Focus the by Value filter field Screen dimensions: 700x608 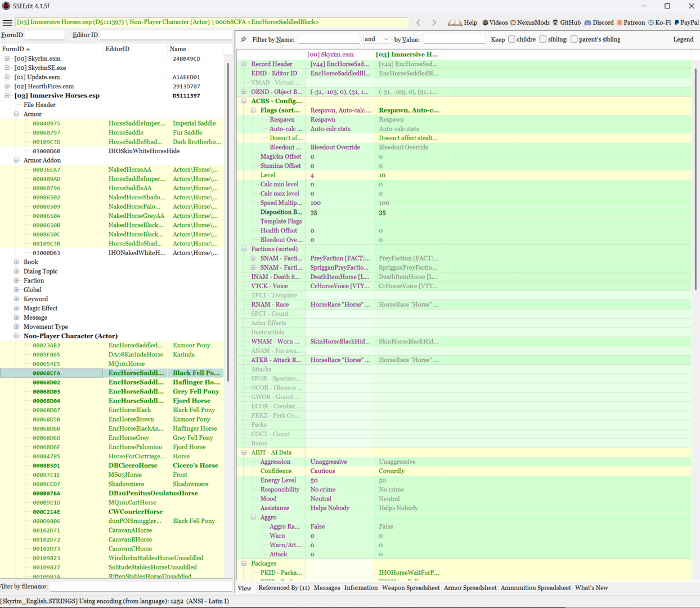454,39
